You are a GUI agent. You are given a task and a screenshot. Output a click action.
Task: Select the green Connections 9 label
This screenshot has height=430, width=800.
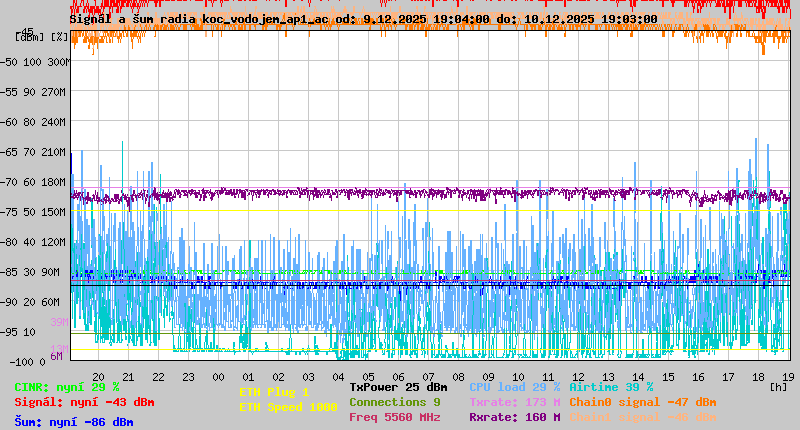[394, 402]
